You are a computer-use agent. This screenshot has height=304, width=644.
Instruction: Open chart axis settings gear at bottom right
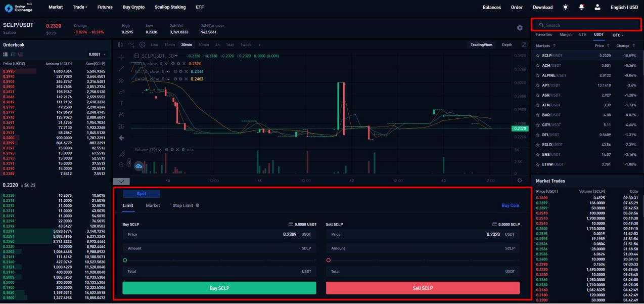tap(520, 180)
